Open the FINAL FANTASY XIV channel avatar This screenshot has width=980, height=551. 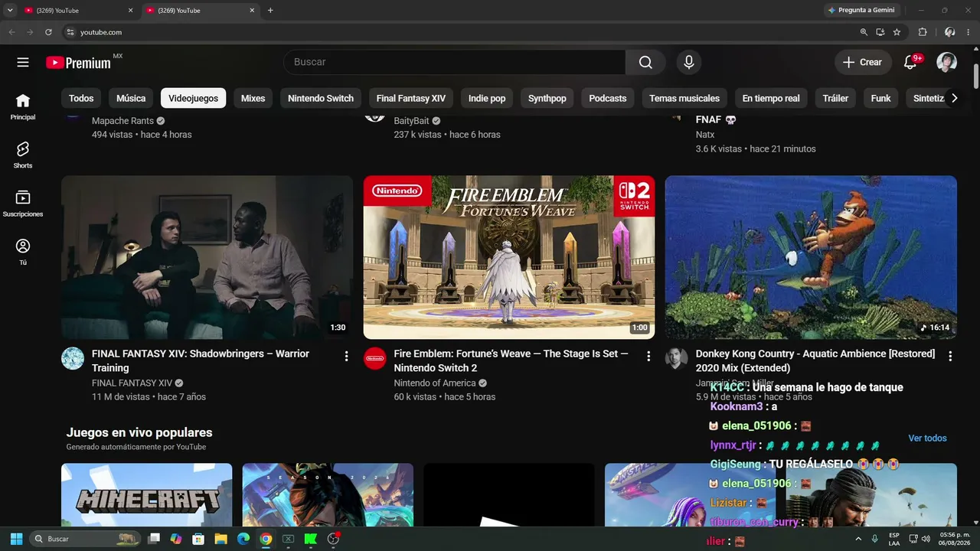point(73,358)
